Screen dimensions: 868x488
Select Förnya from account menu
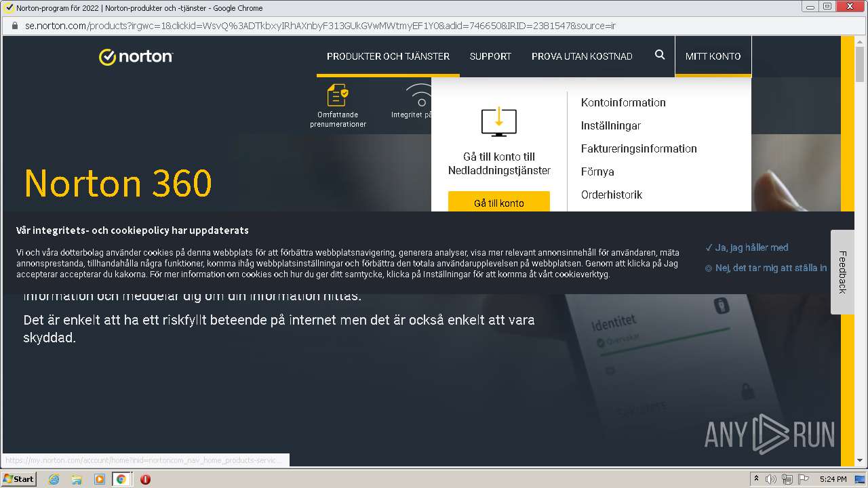(597, 171)
